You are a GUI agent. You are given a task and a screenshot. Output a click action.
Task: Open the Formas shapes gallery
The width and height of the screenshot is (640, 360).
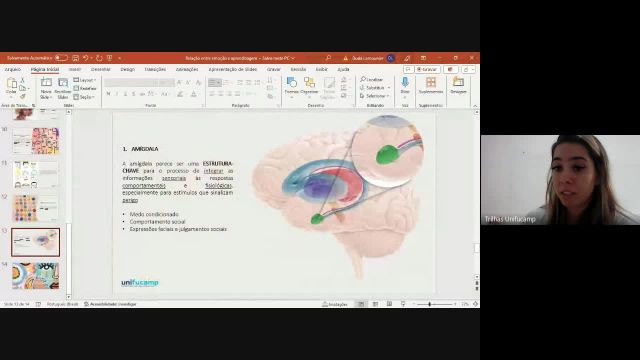pos(291,83)
